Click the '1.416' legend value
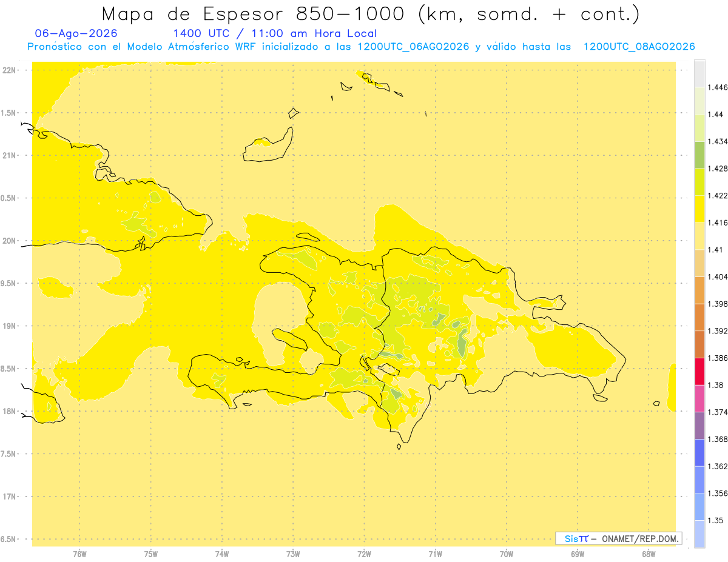 pyautogui.click(x=717, y=222)
